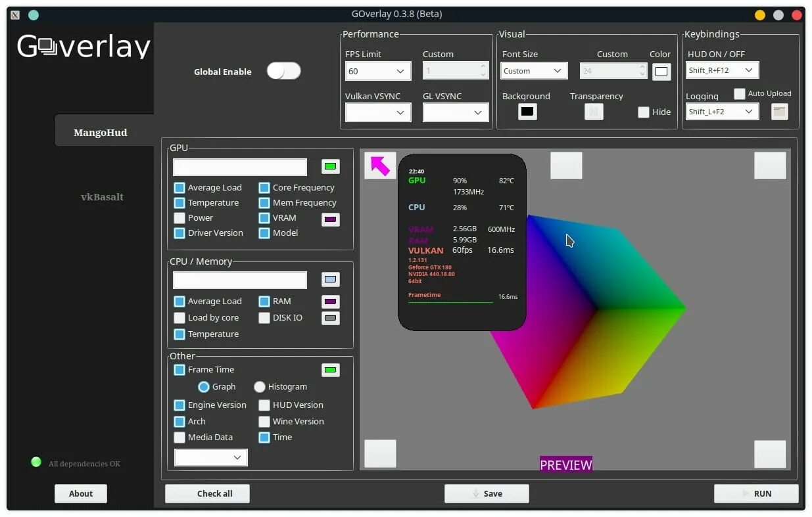Enable Auto Upload checkbox
Image resolution: width=812 pixels, height=517 pixels.
click(x=740, y=93)
